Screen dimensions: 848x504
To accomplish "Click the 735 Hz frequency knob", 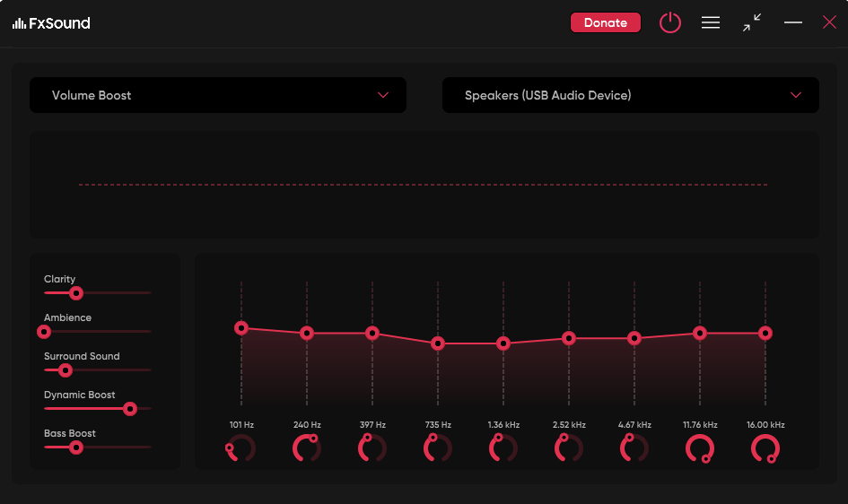I will pos(438,448).
